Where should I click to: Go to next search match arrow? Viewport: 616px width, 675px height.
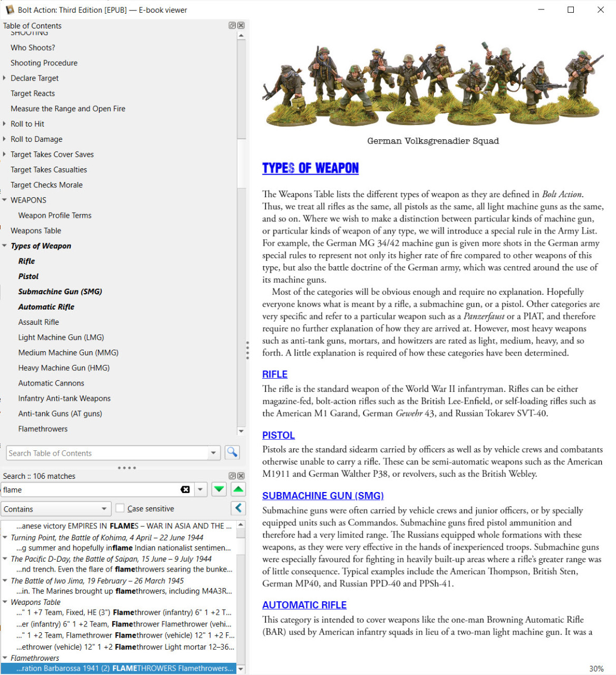point(219,490)
